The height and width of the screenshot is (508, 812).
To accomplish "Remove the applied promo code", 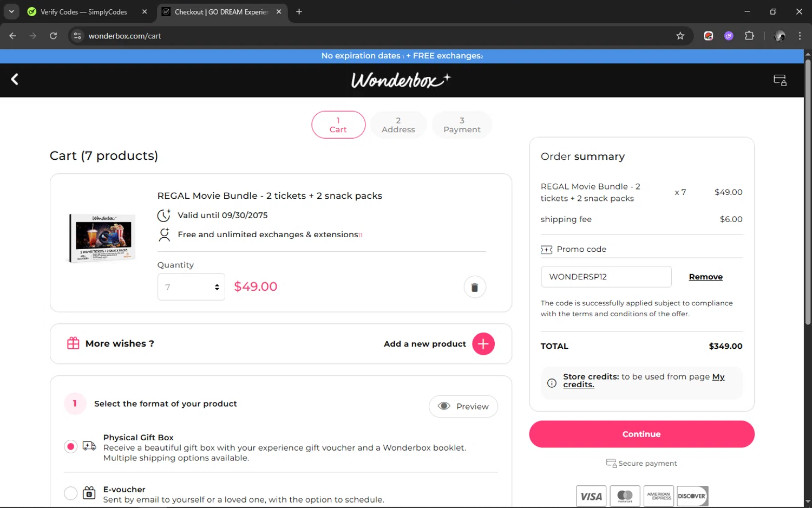I will click(706, 277).
